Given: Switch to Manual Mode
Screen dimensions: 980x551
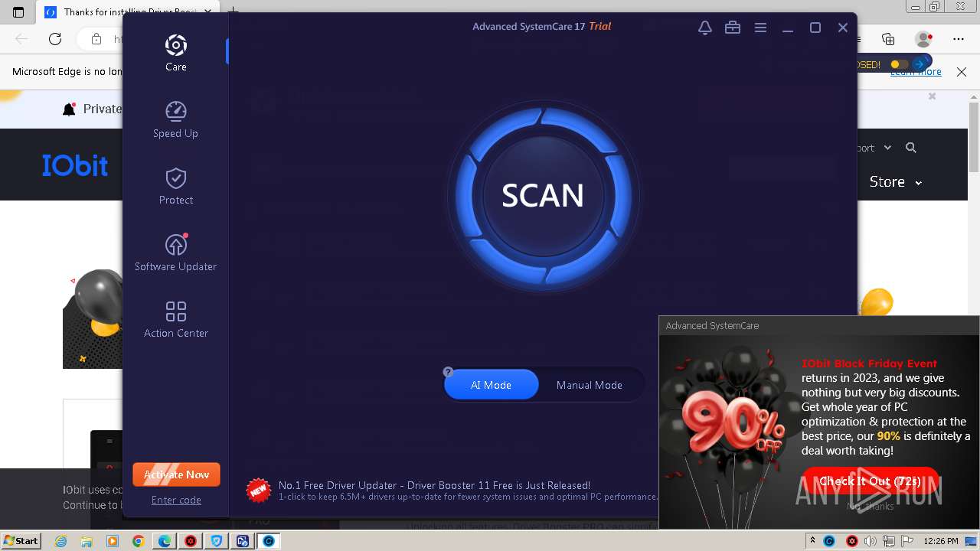Looking at the screenshot, I should coord(589,385).
